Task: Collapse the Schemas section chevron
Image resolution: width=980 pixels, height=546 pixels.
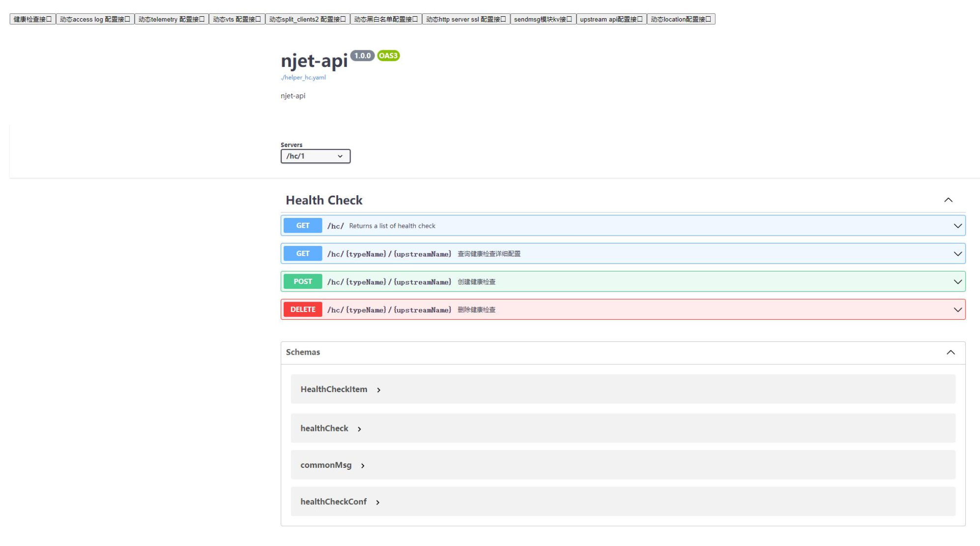Action: 950,353
